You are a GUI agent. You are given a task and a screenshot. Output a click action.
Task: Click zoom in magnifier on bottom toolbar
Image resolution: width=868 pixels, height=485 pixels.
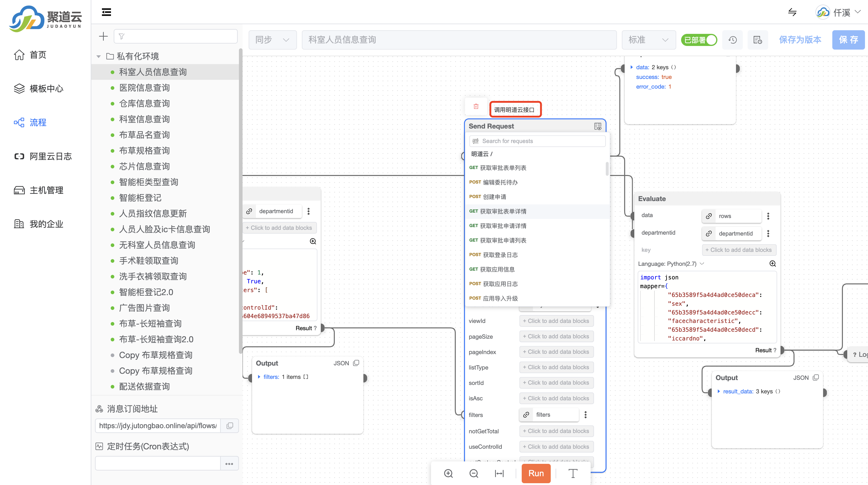point(448,473)
